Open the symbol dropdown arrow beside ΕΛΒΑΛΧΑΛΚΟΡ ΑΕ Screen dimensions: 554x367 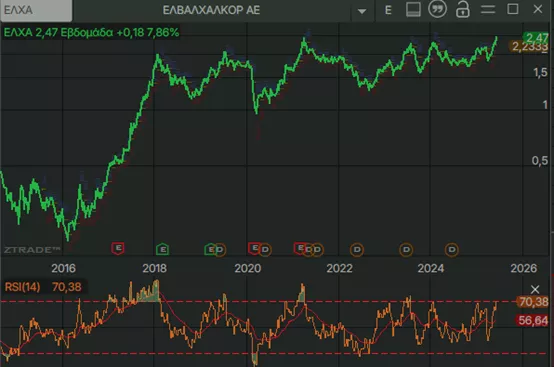362,11
